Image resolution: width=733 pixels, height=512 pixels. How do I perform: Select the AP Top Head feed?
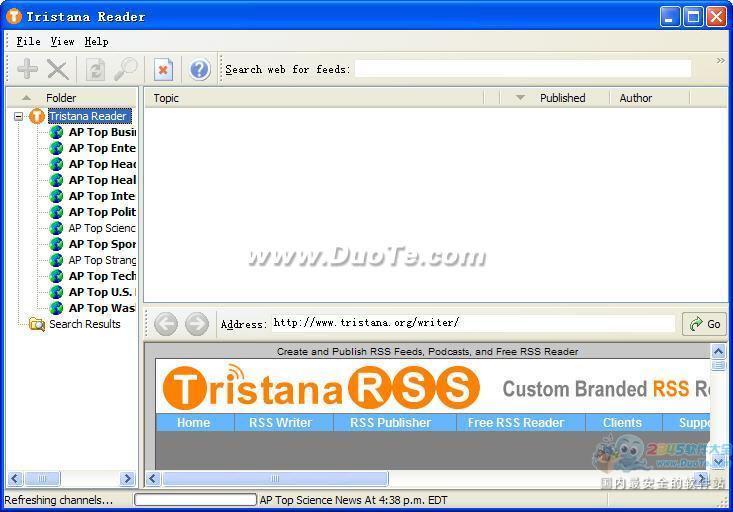[x=102, y=164]
